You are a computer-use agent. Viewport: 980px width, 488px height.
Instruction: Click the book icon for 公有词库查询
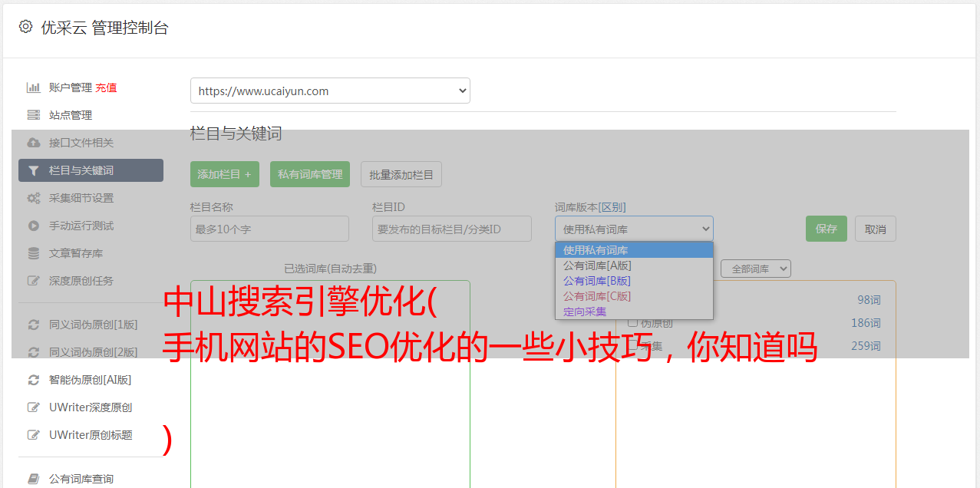coord(33,479)
